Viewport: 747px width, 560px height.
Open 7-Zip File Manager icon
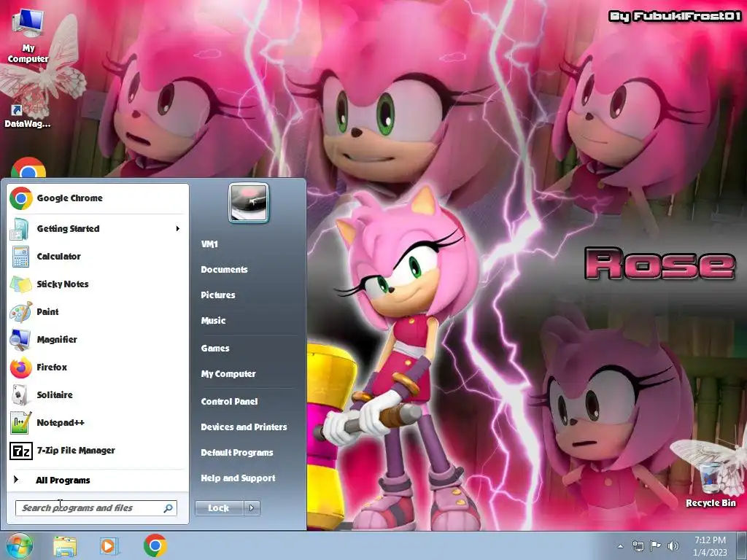pyautogui.click(x=21, y=451)
